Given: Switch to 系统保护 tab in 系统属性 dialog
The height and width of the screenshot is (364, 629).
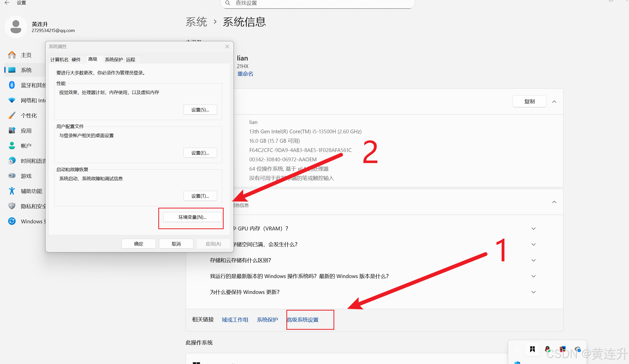Looking at the screenshot, I should tap(114, 59).
